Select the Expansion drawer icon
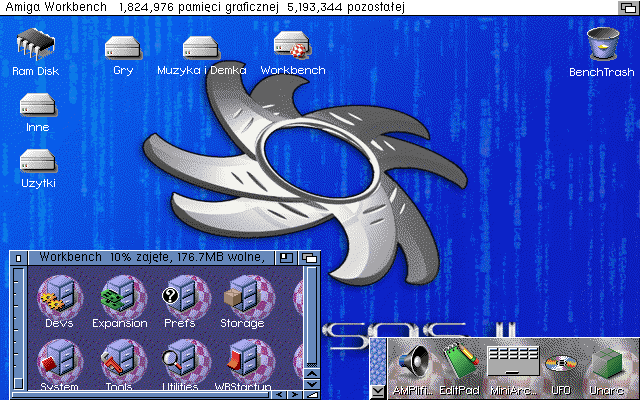The image size is (640, 400). click(123, 298)
